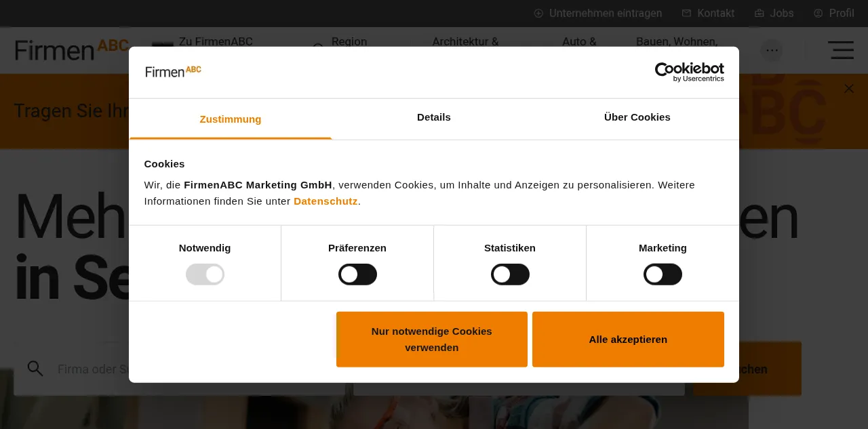This screenshot has width=868, height=429.
Task: Click the FirmenABC Marketing GmbH text
Action: click(x=258, y=185)
